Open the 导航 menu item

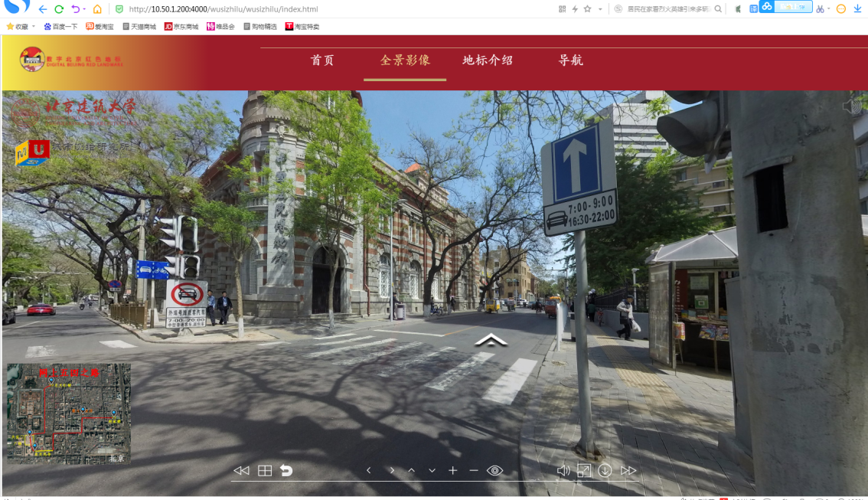coord(570,60)
